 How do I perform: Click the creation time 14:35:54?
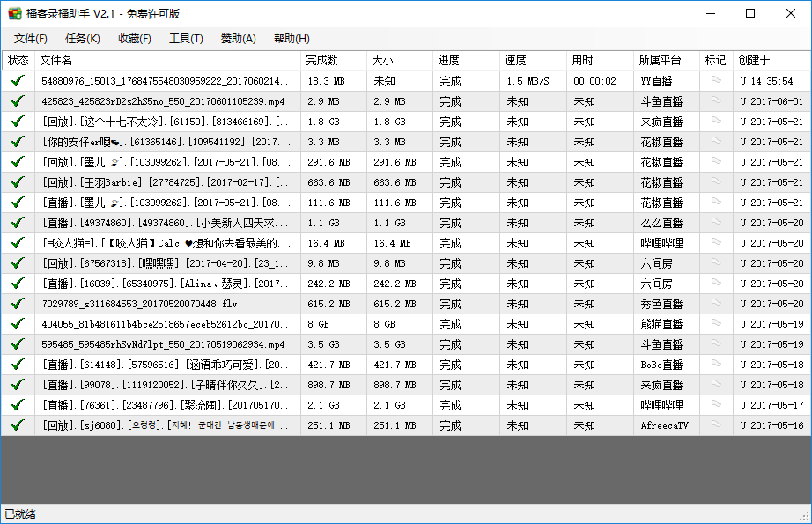pyautogui.click(x=771, y=81)
